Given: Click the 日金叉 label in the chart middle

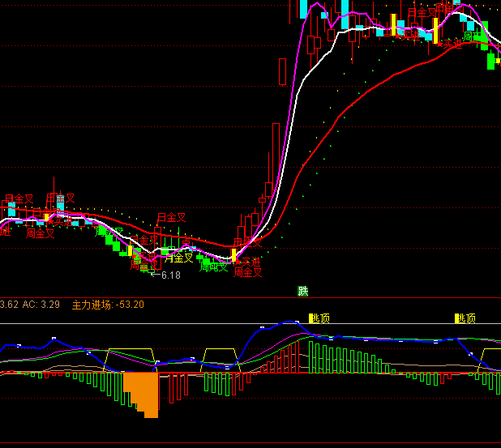Looking at the screenshot, I should click(171, 217).
